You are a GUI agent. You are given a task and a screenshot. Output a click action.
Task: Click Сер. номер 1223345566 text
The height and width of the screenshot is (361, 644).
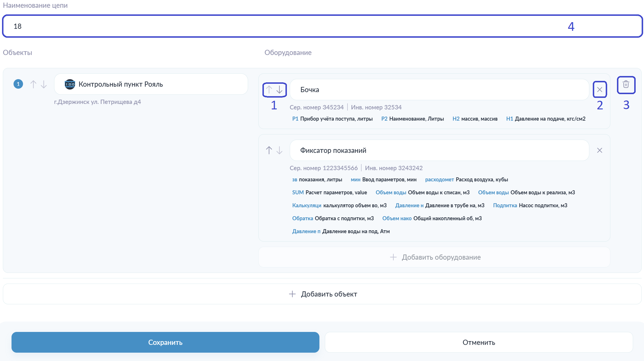(324, 168)
